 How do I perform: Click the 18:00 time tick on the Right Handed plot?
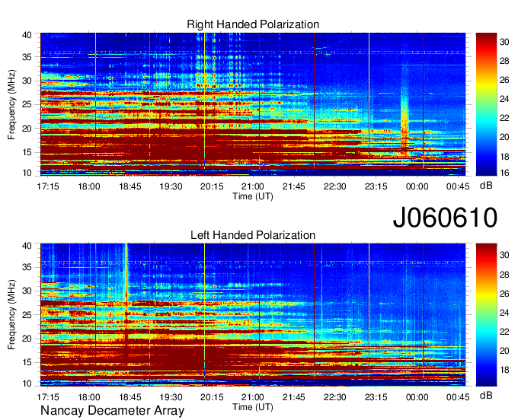pos(89,186)
